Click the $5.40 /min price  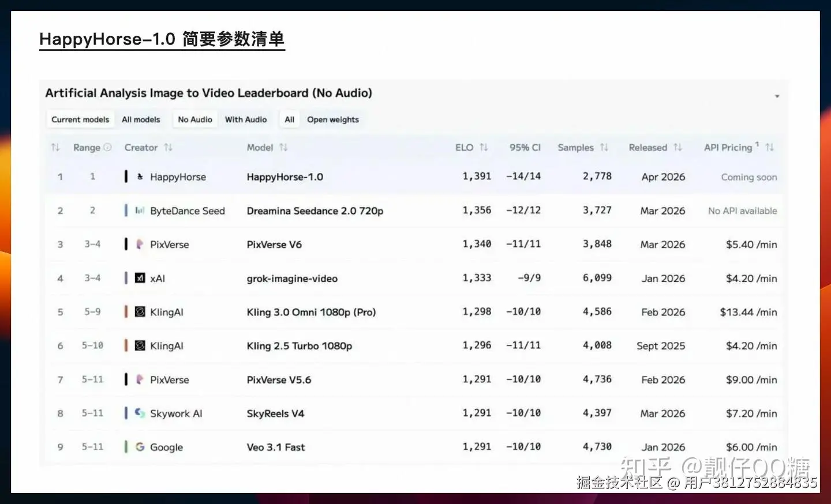pyautogui.click(x=751, y=245)
